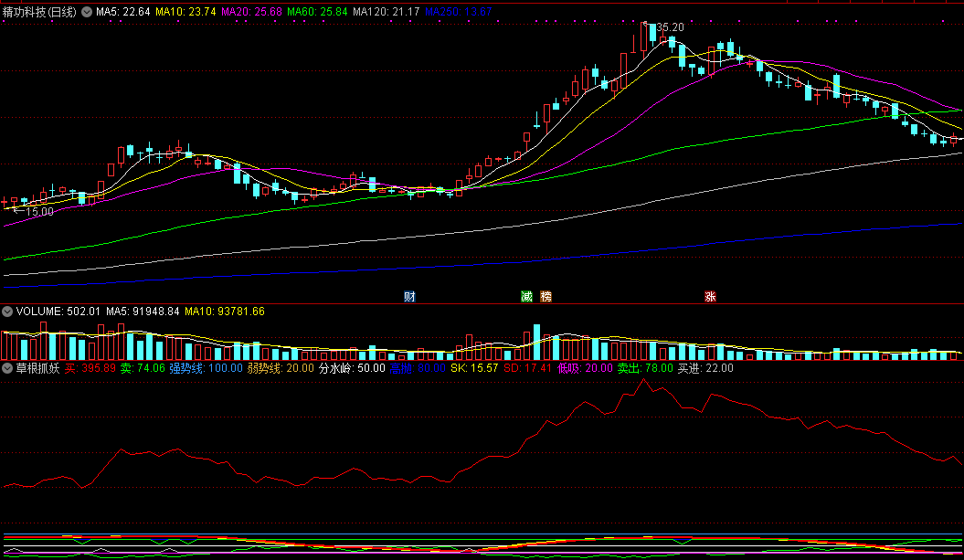Click the MA120: 21.17 label
This screenshot has height=560, width=964.
(x=387, y=12)
